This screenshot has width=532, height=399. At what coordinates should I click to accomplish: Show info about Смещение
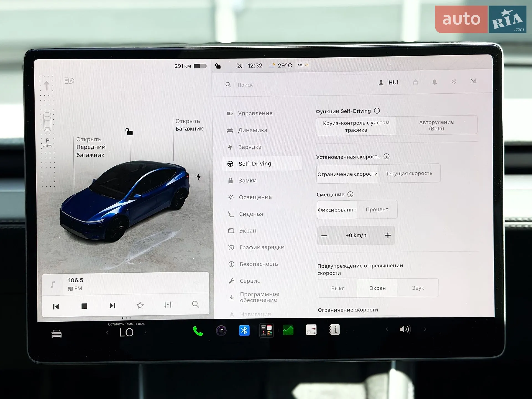[x=351, y=194]
